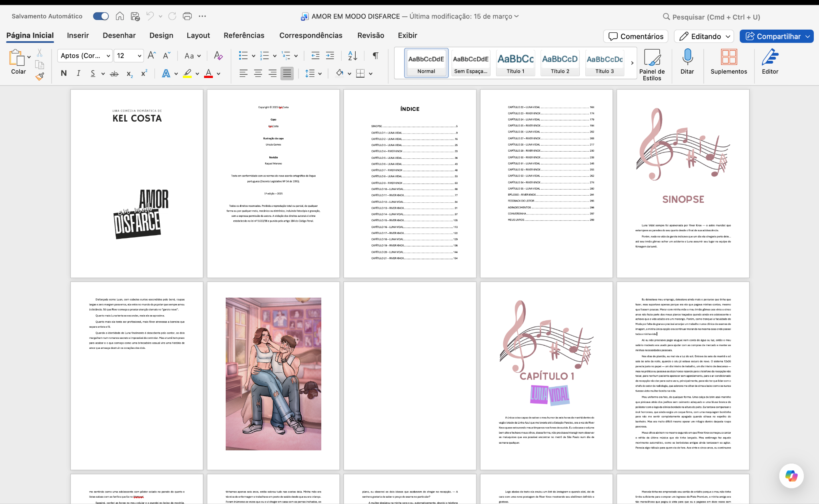
Task: Start Ditar microphone dictation
Action: (x=687, y=62)
